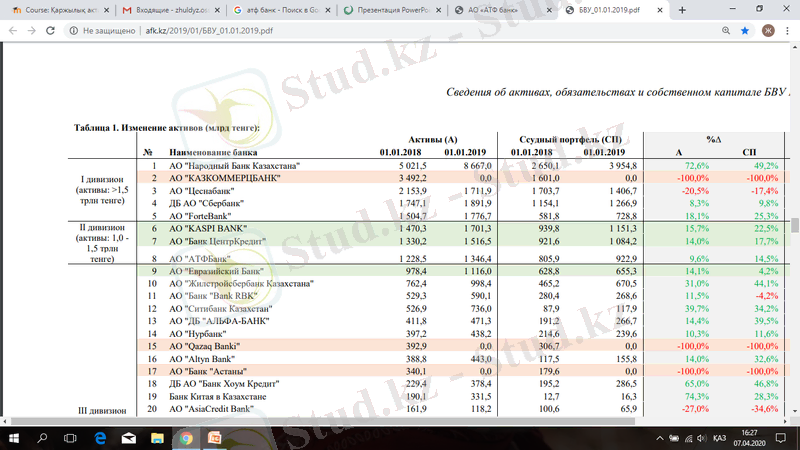The width and height of the screenshot is (800, 450).
Task: Open Windows search from the taskbar
Action: coord(41,437)
